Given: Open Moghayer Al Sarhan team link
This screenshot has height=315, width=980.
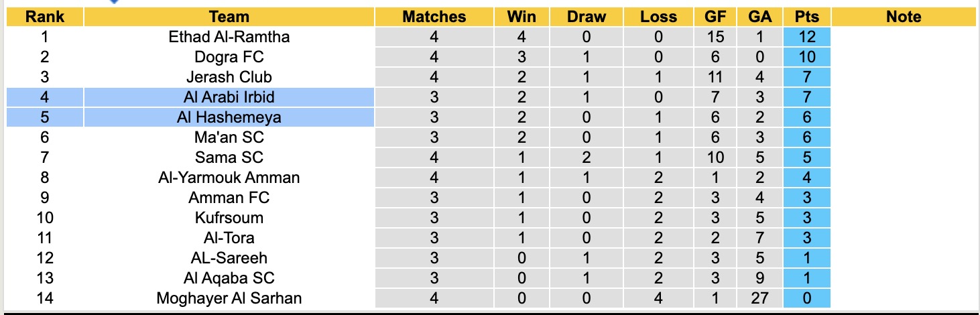Looking at the screenshot, I should (x=229, y=298).
